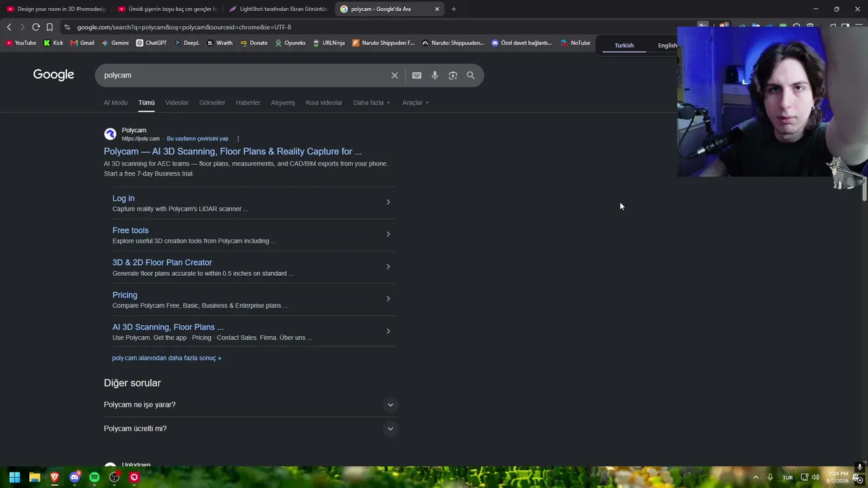Open the Naruto Shippuden F... bookmark
868x488 pixels.
click(x=383, y=43)
